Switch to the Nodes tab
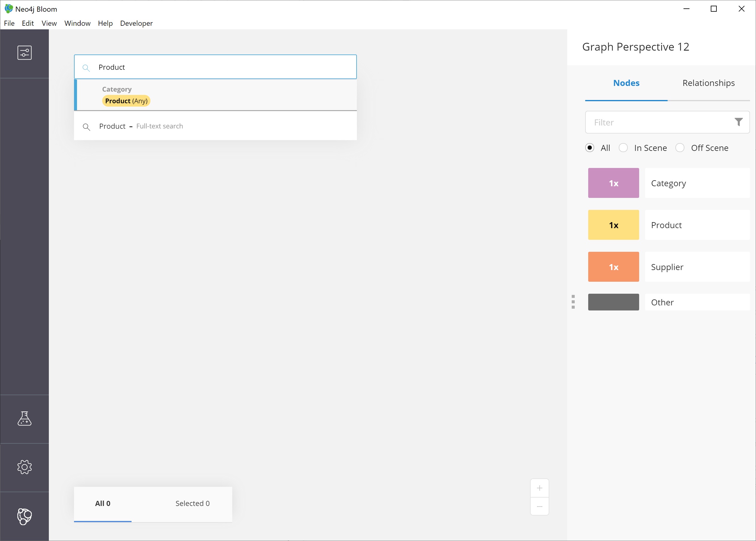 pos(626,83)
